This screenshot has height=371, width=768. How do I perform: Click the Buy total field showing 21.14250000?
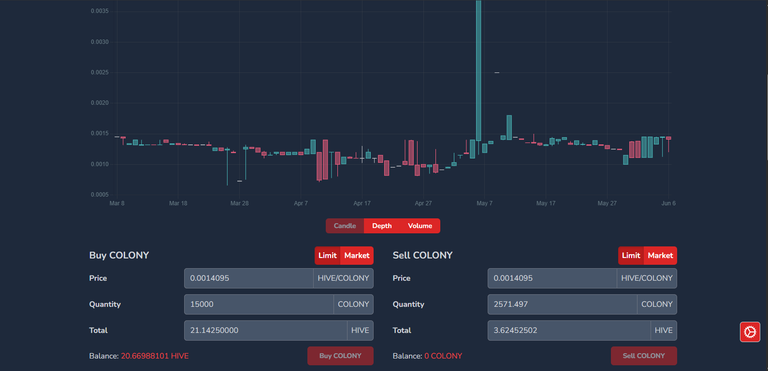(265, 330)
